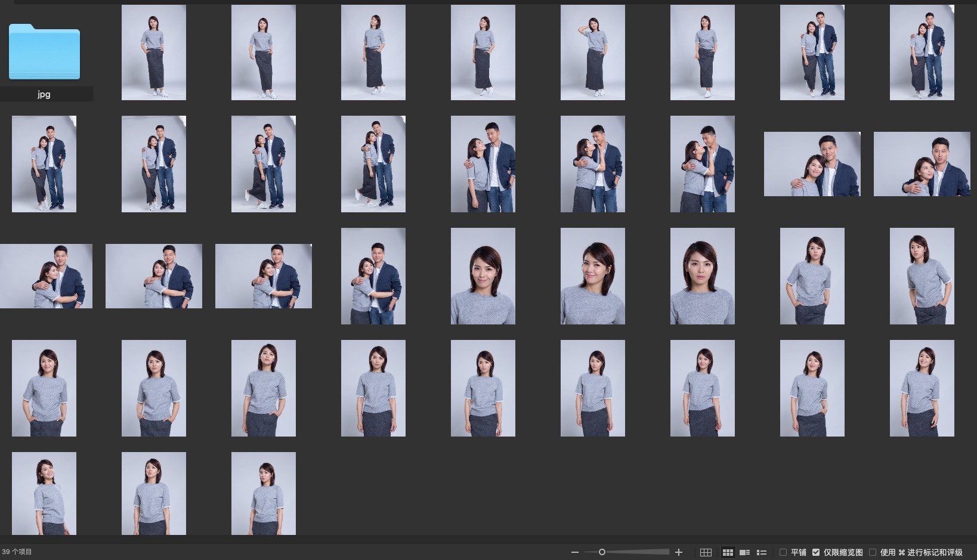Enable 使用 ⌘ 进行标记和评级 checkbox
Viewport: 977px width, 560px height.
point(873,552)
